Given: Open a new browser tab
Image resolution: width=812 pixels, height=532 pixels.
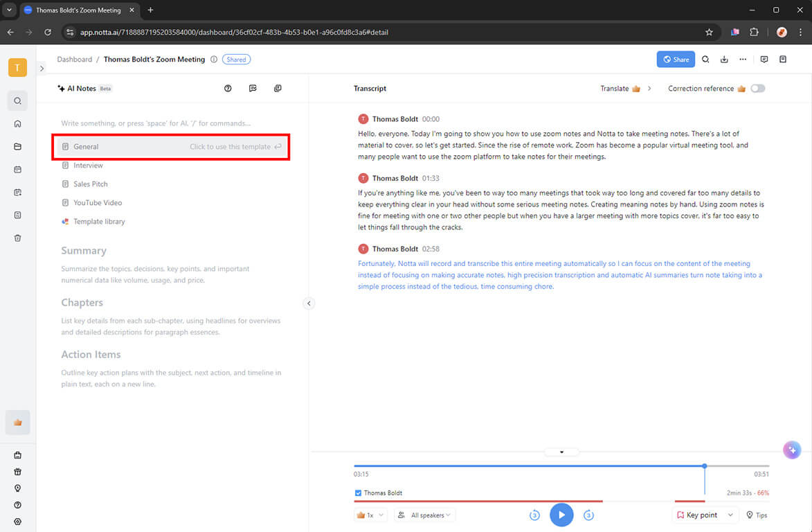Looking at the screenshot, I should pyautogui.click(x=150, y=10).
